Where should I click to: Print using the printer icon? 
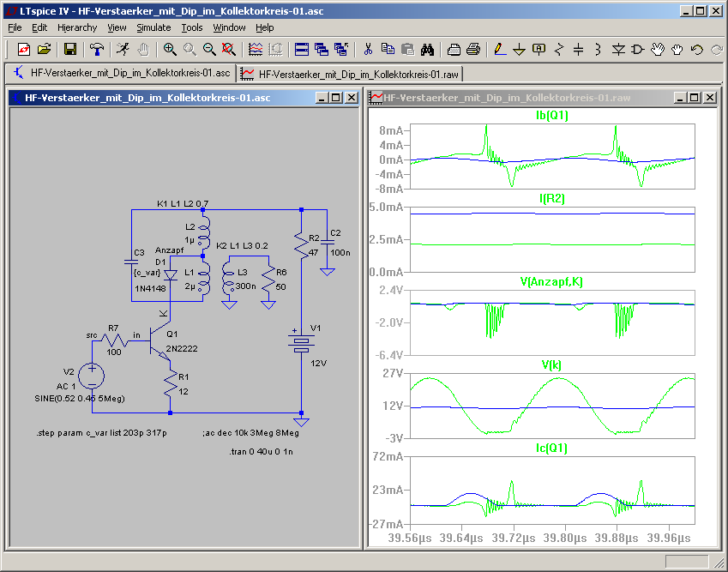coord(473,49)
